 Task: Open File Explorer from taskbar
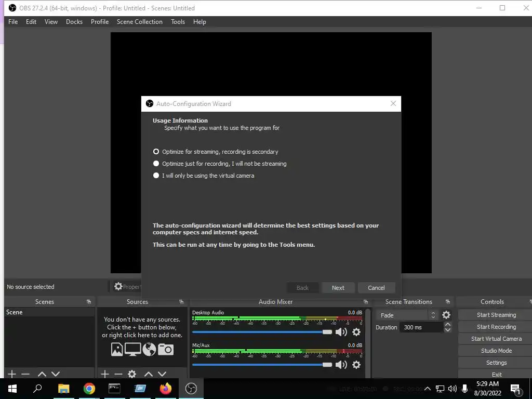(63, 389)
